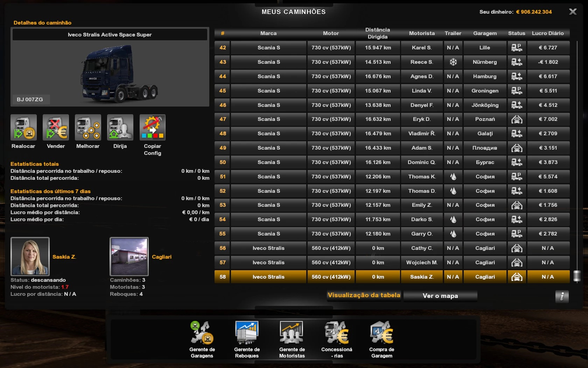
Task: Click the Vender truck icon
Action: click(56, 128)
